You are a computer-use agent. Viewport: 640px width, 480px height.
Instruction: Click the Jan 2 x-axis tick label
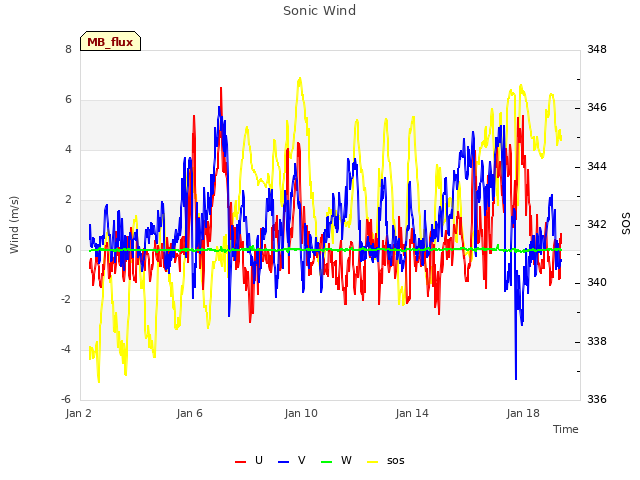pos(78,413)
